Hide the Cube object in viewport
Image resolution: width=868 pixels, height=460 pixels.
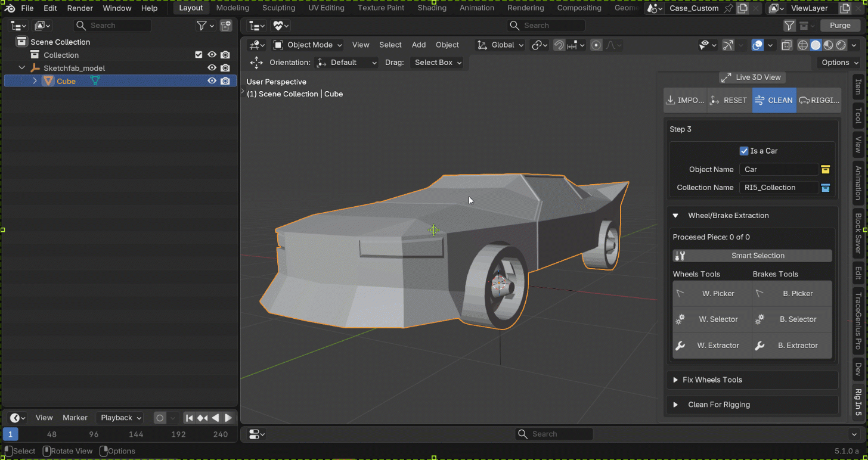[x=212, y=81]
